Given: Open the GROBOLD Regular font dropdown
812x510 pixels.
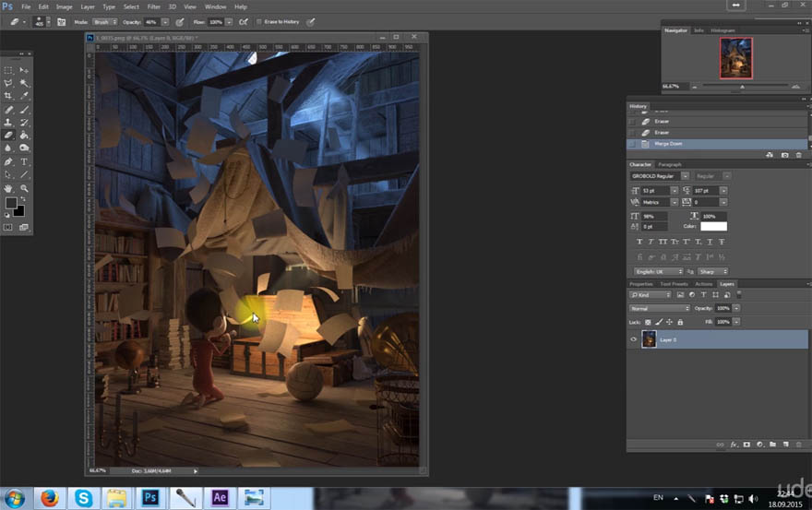Looking at the screenshot, I should (685, 176).
